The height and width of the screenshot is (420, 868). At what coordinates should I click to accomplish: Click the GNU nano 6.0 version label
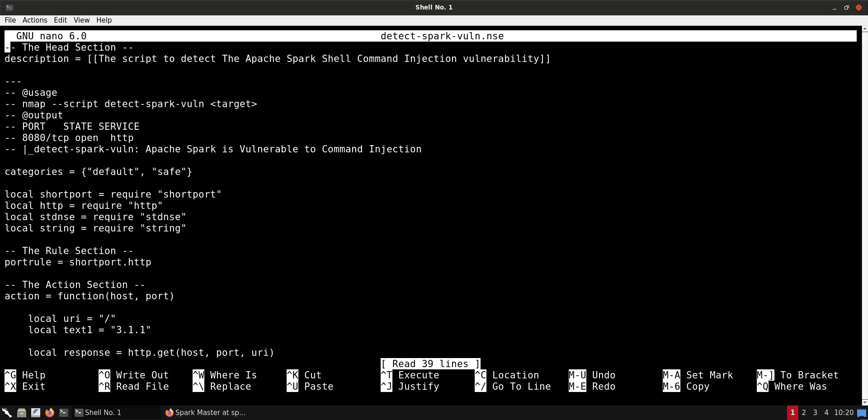[x=51, y=36]
